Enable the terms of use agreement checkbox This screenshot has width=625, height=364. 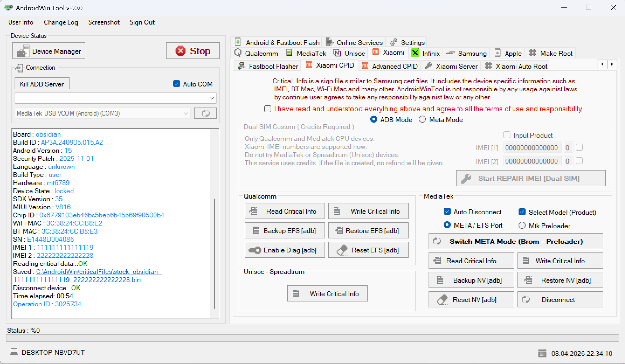[x=267, y=109]
